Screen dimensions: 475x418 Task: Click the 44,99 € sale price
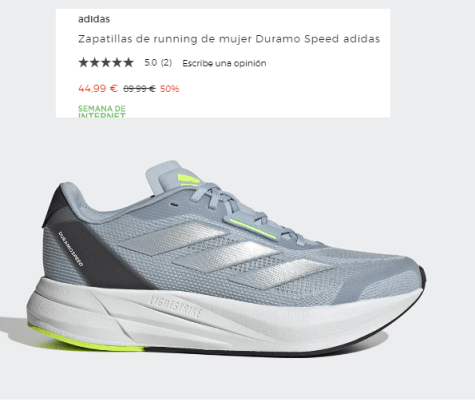click(x=98, y=89)
